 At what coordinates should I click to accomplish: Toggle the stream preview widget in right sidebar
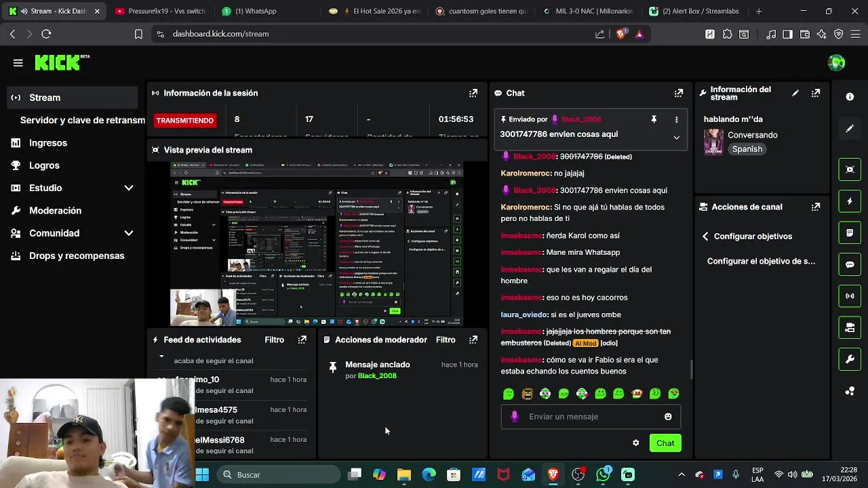(x=850, y=169)
